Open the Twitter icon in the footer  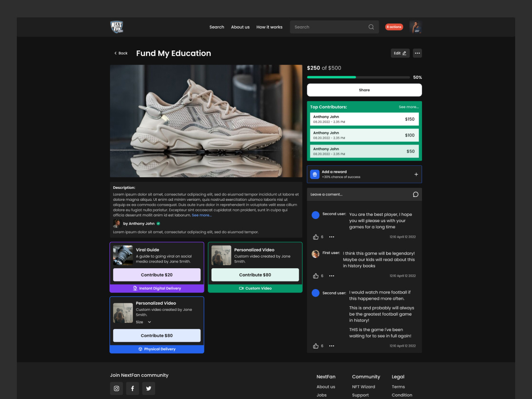coord(149,388)
